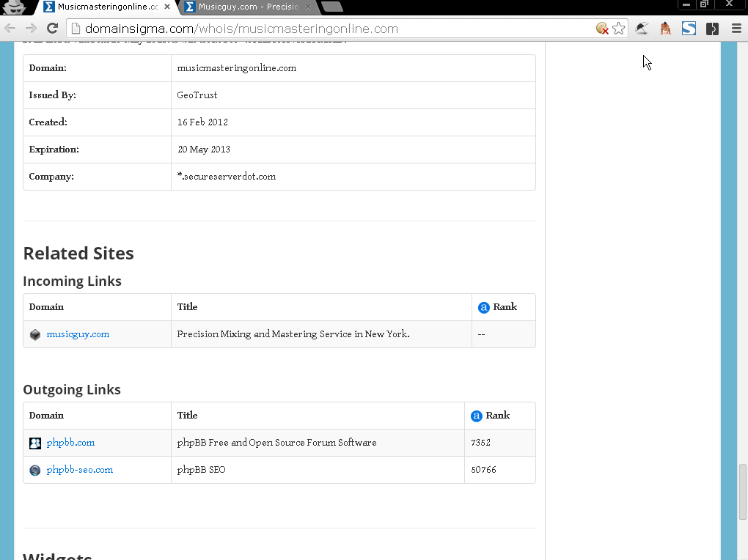
Task: Click the dark bracket extension icon
Action: pyautogui.click(x=712, y=29)
